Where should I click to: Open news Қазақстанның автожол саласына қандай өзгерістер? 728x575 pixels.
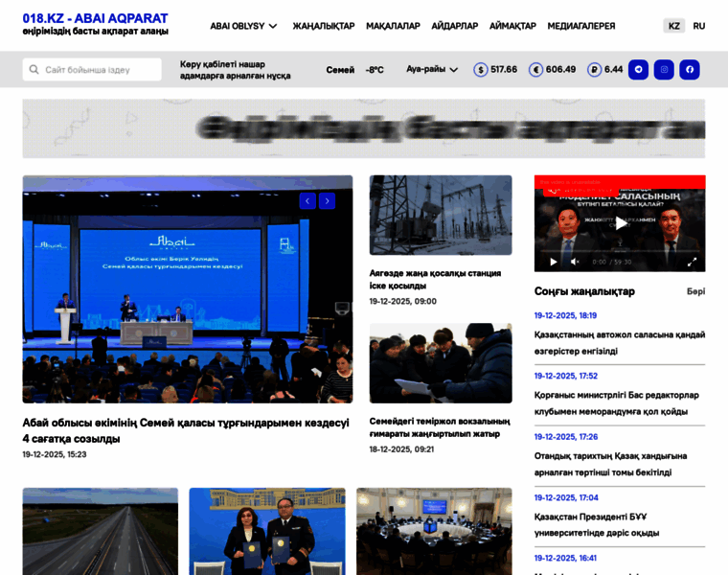pyautogui.click(x=620, y=343)
